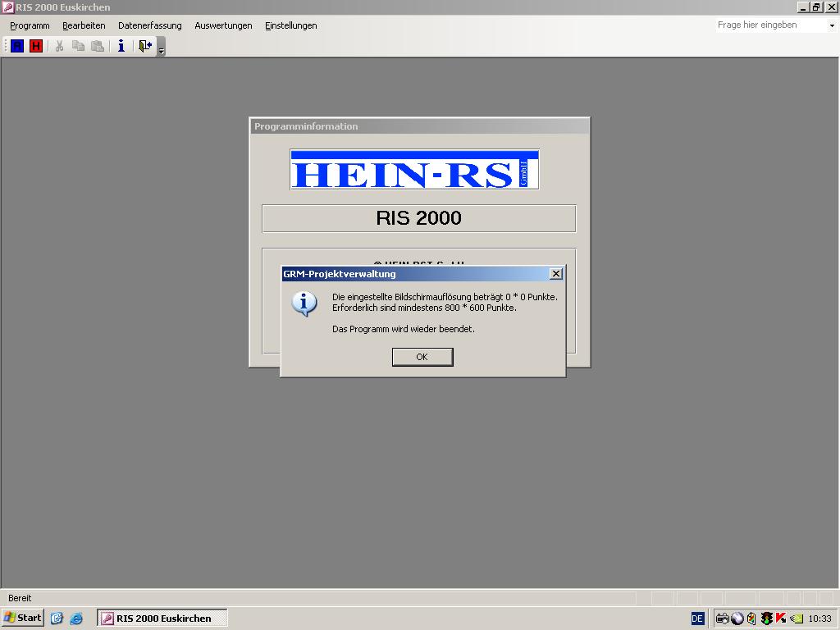Open the Datenerfassung menu
The height and width of the screenshot is (630, 840).
[x=149, y=25]
